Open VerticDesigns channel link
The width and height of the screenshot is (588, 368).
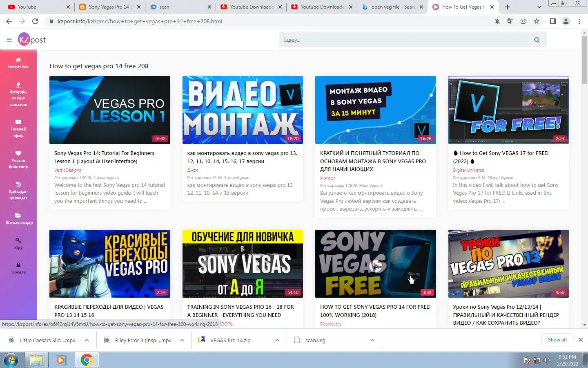(68, 170)
